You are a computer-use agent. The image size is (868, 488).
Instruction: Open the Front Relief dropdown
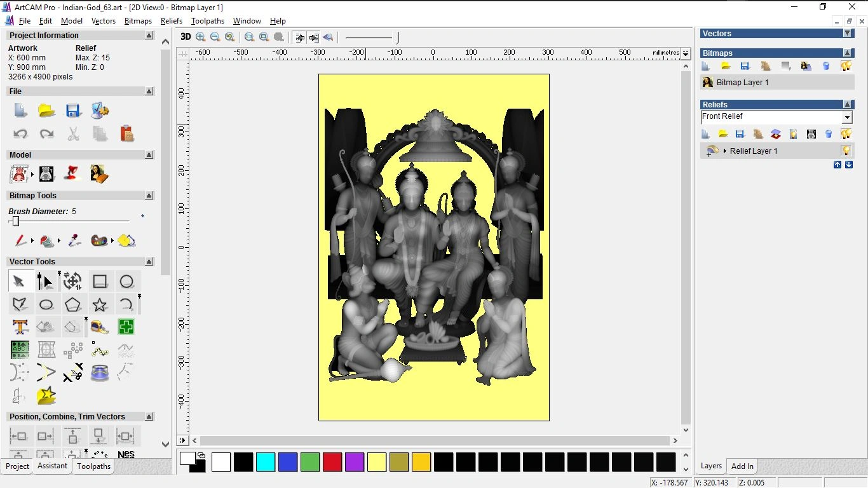click(x=848, y=117)
